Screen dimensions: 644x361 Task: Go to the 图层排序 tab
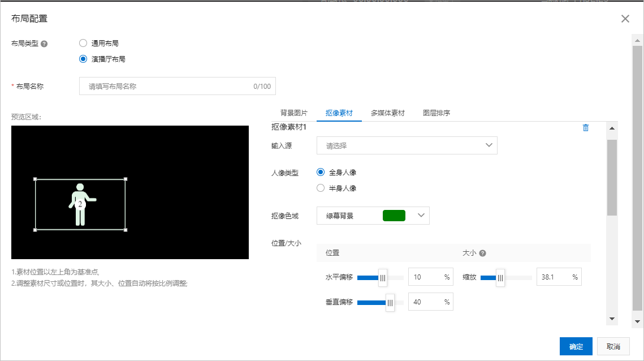point(436,113)
